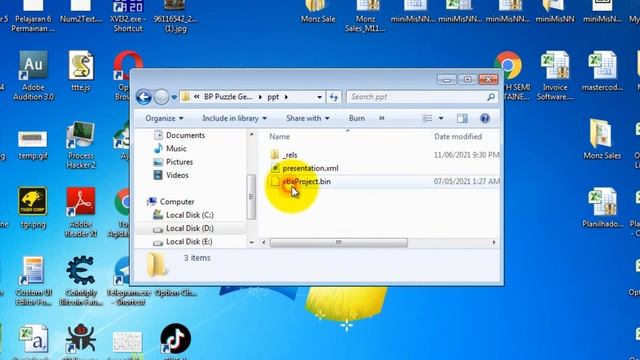Open the Include in library menu

[235, 118]
